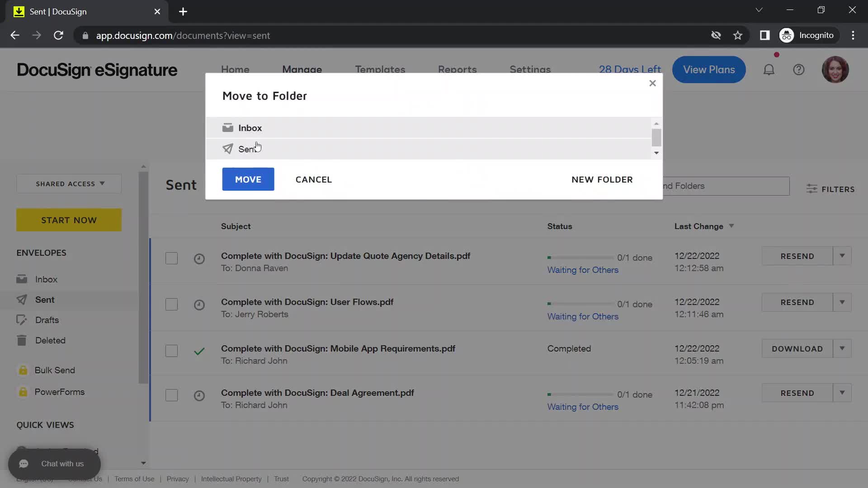Create a NEW FOLDER

(x=602, y=179)
